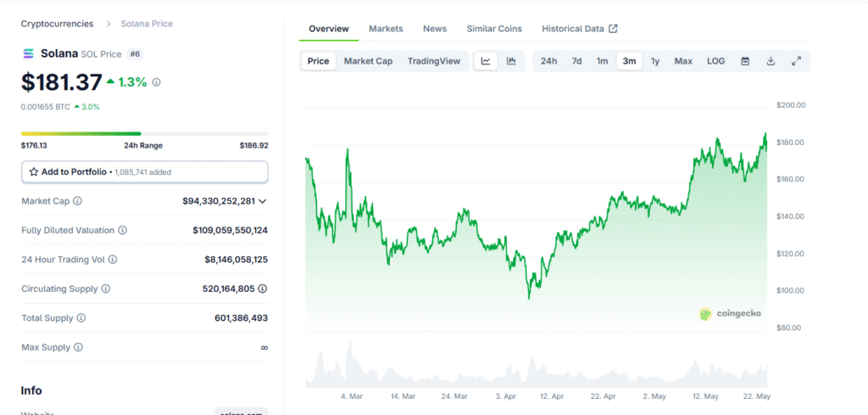Click the 601,386,493 total supply value
The width and height of the screenshot is (868, 415).
242,318
